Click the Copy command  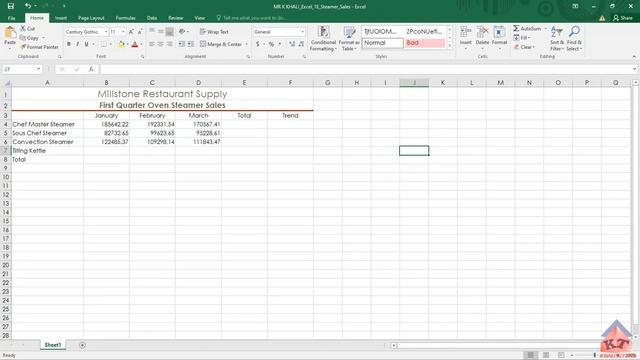30,38
